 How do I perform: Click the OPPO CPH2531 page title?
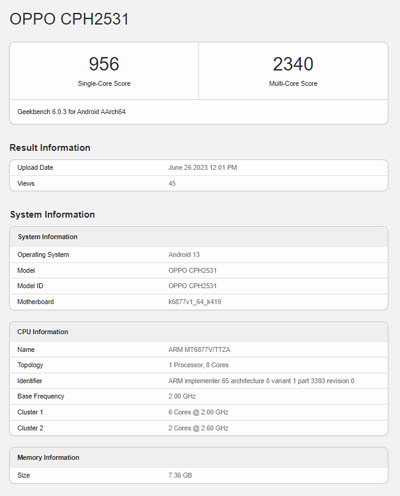point(69,19)
